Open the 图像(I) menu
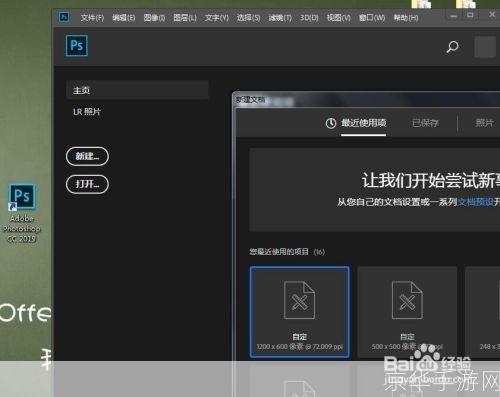 click(154, 18)
